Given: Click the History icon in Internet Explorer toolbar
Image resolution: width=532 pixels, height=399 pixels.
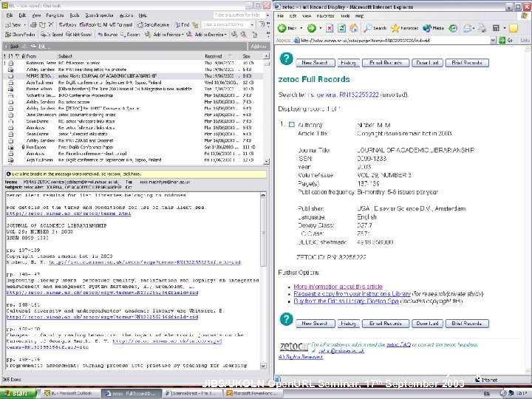Looking at the screenshot, I should pyautogui.click(x=453, y=28).
